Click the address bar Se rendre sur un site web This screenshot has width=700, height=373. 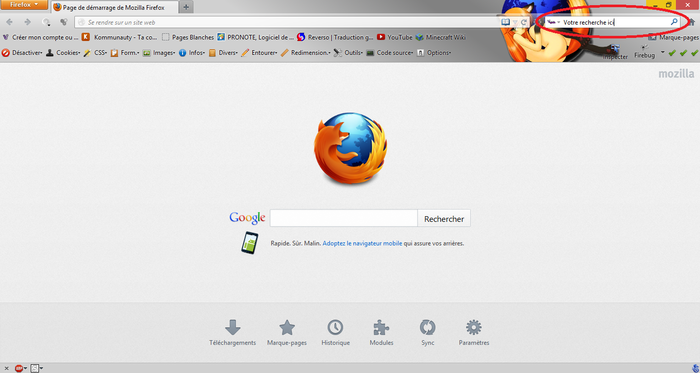(x=286, y=22)
